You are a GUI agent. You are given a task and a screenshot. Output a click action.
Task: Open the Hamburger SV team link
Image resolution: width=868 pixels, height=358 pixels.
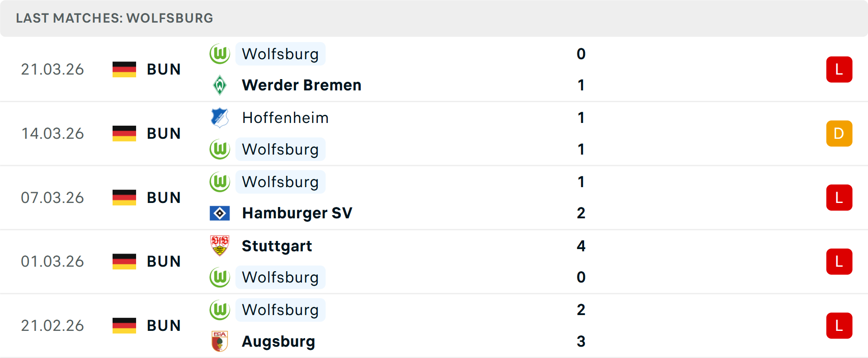click(x=297, y=213)
